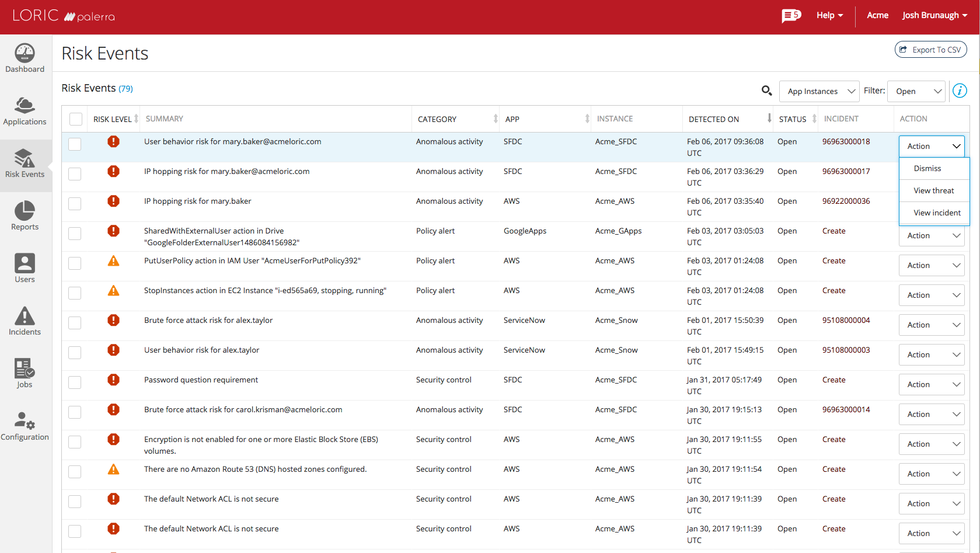Check the StopInstances action row
Viewport: 980px width, 553px height.
click(x=75, y=293)
